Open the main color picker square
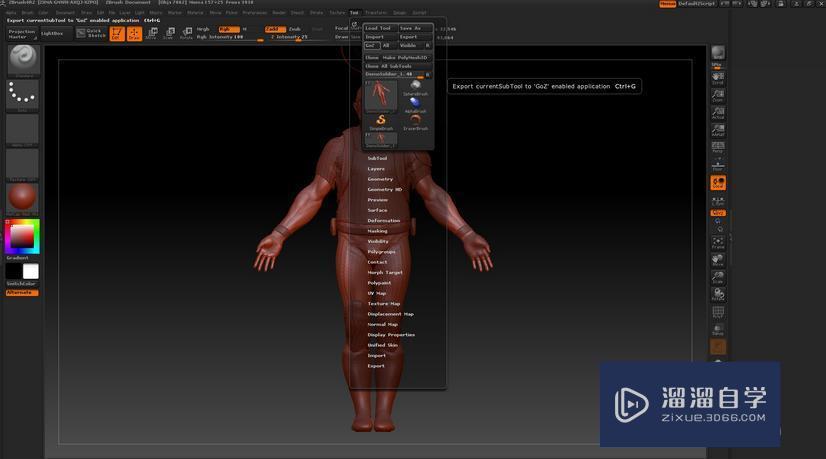The height and width of the screenshot is (459, 826). click(x=21, y=236)
